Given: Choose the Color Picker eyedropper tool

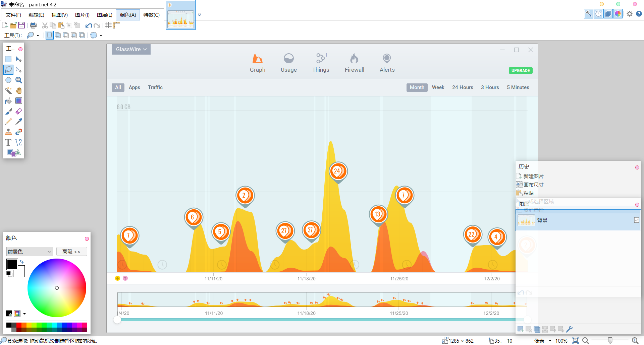Looking at the screenshot, I should (19, 122).
